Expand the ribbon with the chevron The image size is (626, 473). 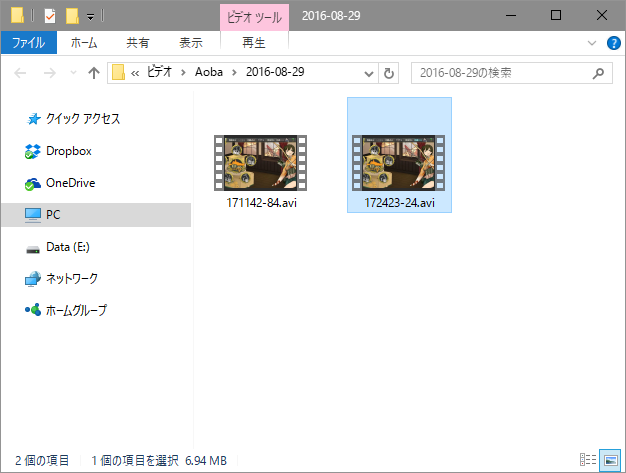pyautogui.click(x=592, y=43)
